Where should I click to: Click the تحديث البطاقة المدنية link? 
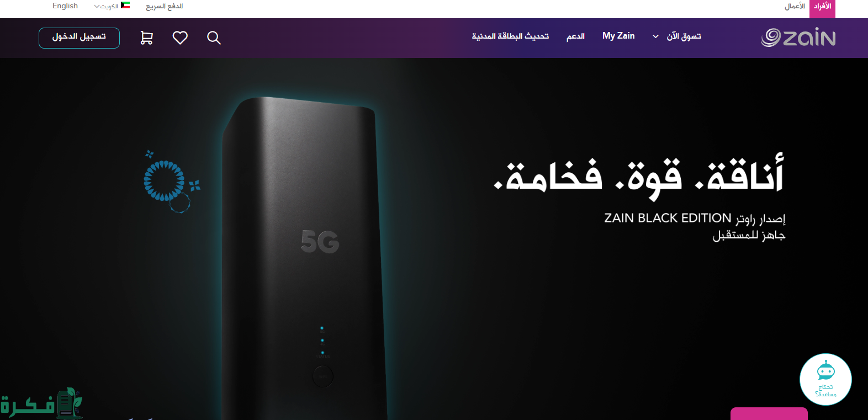coord(510,36)
